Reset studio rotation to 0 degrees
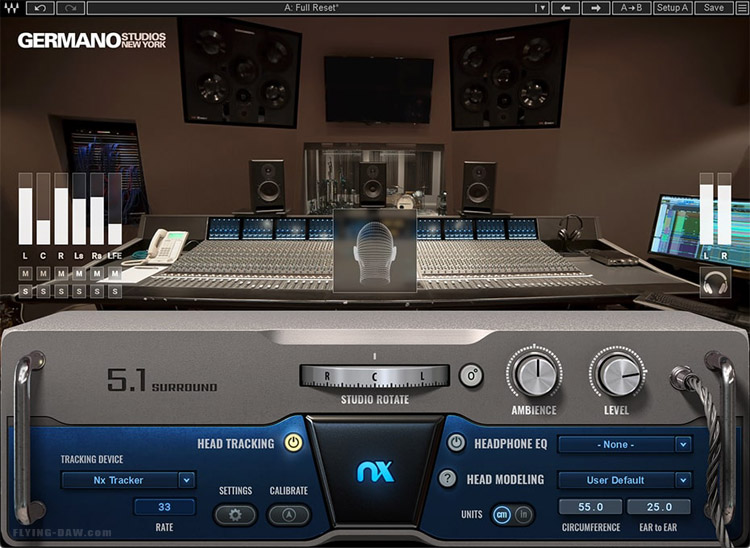This screenshot has height=548, width=750. [471, 375]
